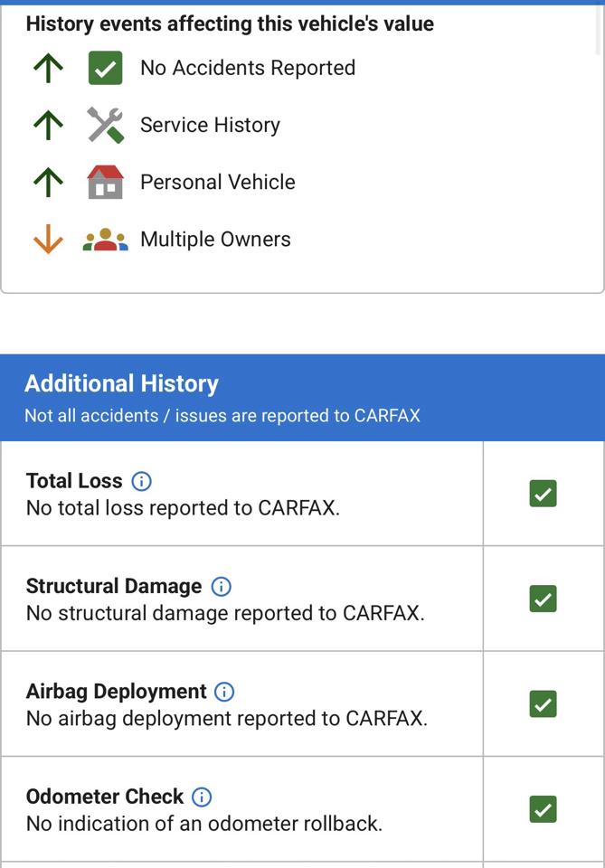Click the Odometer Check green checkmark

543,808
